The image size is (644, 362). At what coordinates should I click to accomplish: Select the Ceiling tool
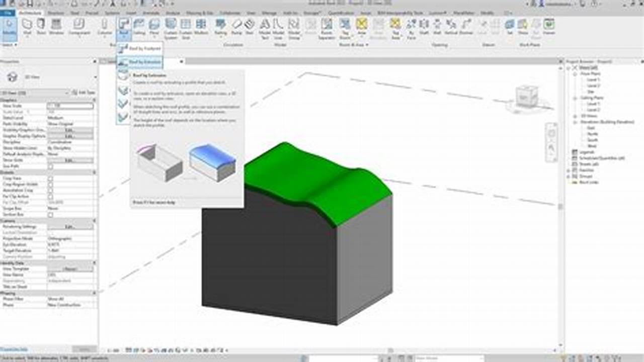point(138,24)
